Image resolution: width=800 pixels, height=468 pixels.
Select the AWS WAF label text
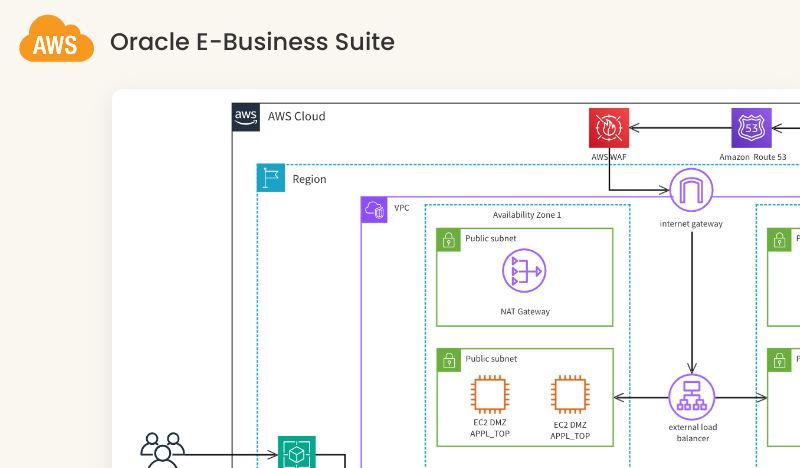[609, 157]
